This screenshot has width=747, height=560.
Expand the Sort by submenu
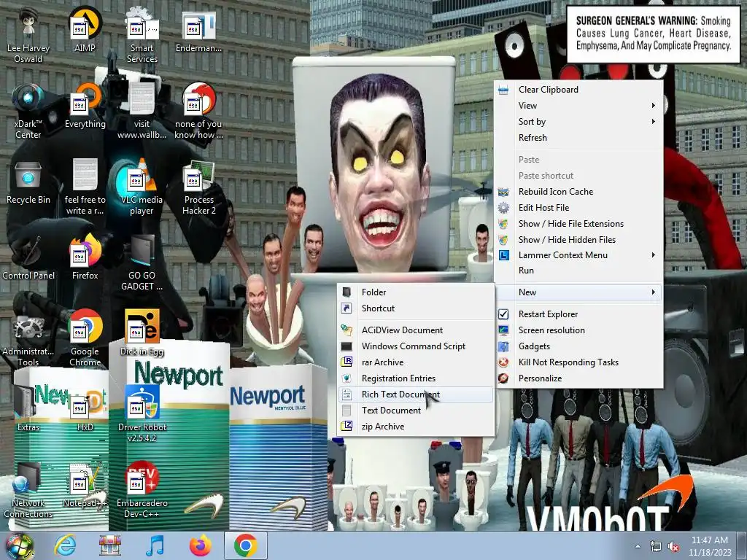[x=578, y=122]
